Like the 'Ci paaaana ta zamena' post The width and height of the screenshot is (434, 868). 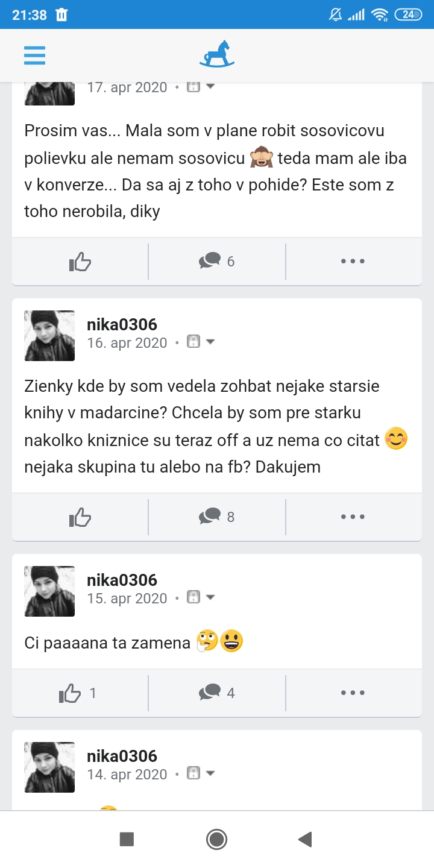coord(78,693)
